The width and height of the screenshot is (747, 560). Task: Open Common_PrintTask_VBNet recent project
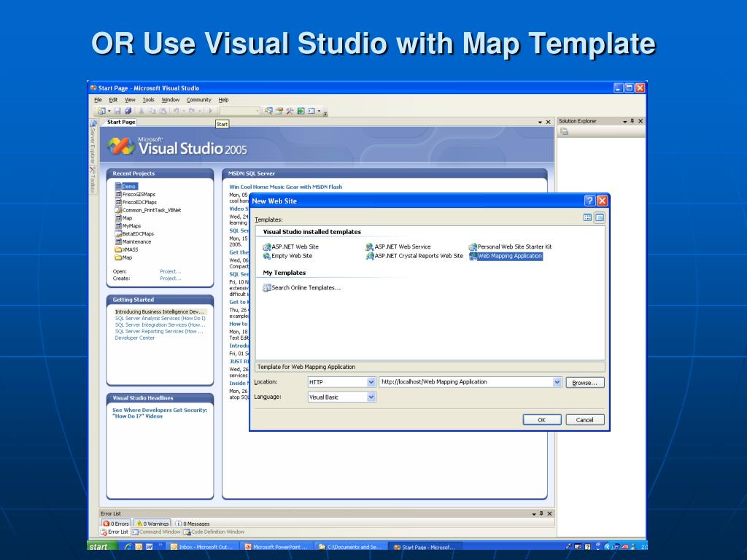147,210
